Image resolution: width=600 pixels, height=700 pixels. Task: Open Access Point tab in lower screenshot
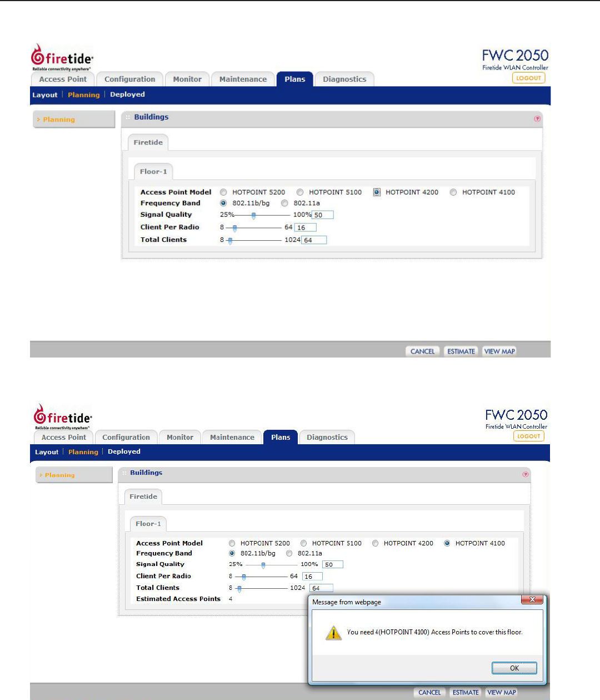tap(64, 438)
